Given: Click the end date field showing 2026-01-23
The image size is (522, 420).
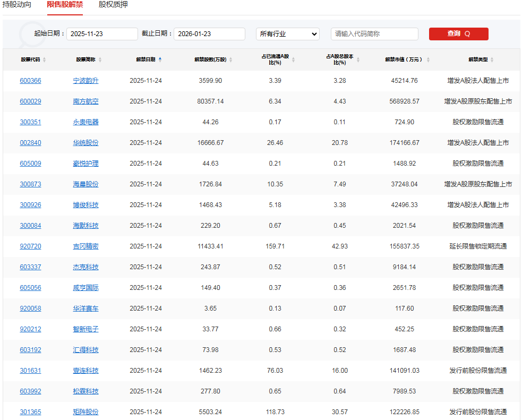Looking at the screenshot, I should tap(209, 33).
